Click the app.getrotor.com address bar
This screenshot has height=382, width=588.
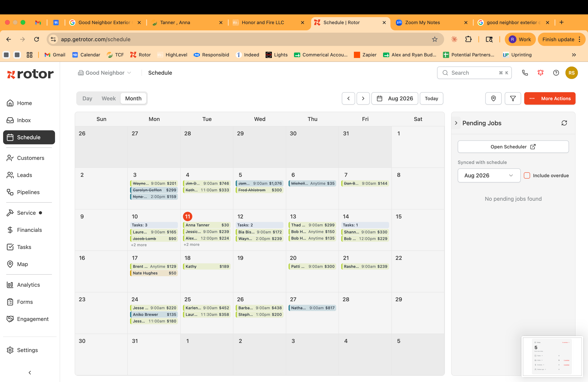click(245, 39)
